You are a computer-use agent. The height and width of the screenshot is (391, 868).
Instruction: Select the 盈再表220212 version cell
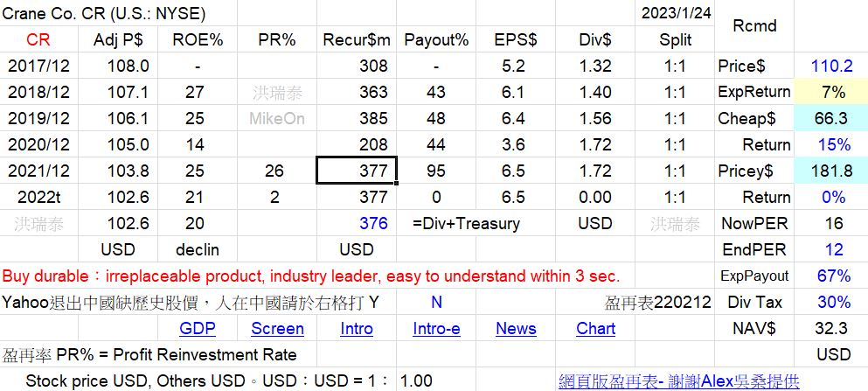(x=658, y=302)
